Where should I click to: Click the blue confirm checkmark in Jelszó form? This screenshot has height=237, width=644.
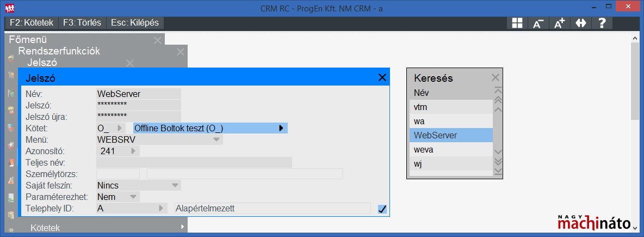[x=382, y=209]
